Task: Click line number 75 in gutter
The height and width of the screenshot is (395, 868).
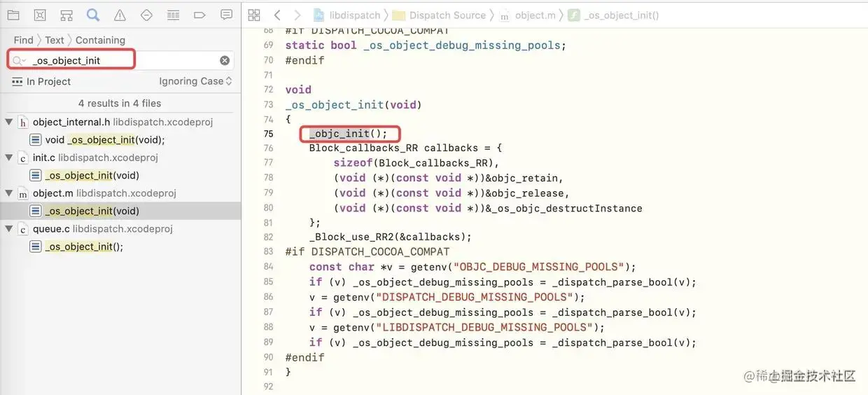Action: (269, 133)
